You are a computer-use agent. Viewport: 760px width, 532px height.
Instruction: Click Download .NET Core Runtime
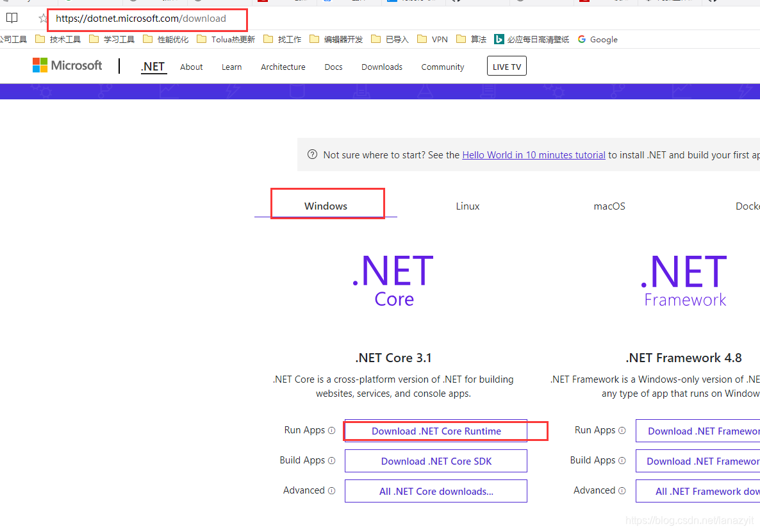tap(436, 431)
